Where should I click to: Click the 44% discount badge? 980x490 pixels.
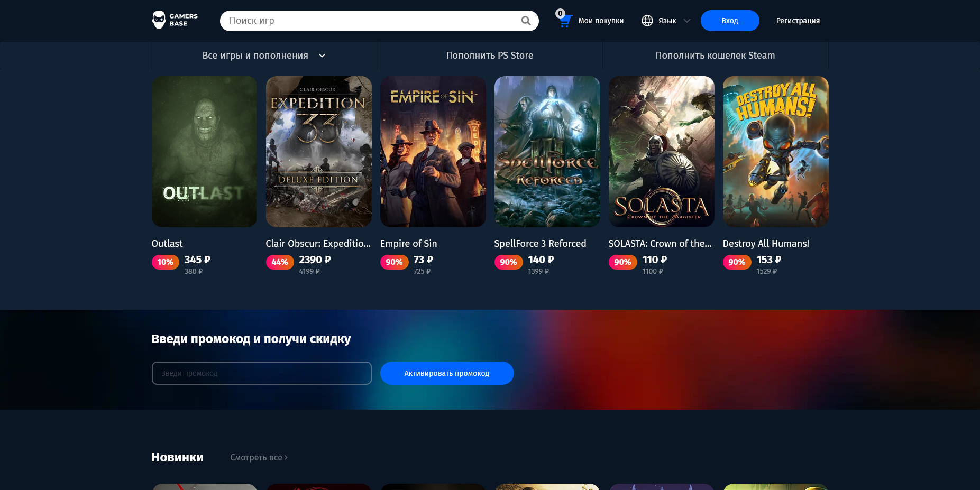(280, 262)
